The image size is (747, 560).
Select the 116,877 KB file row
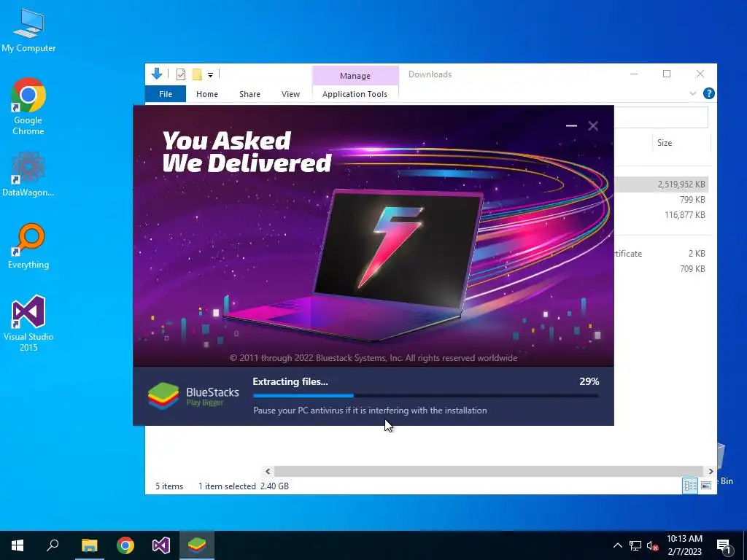point(662,215)
